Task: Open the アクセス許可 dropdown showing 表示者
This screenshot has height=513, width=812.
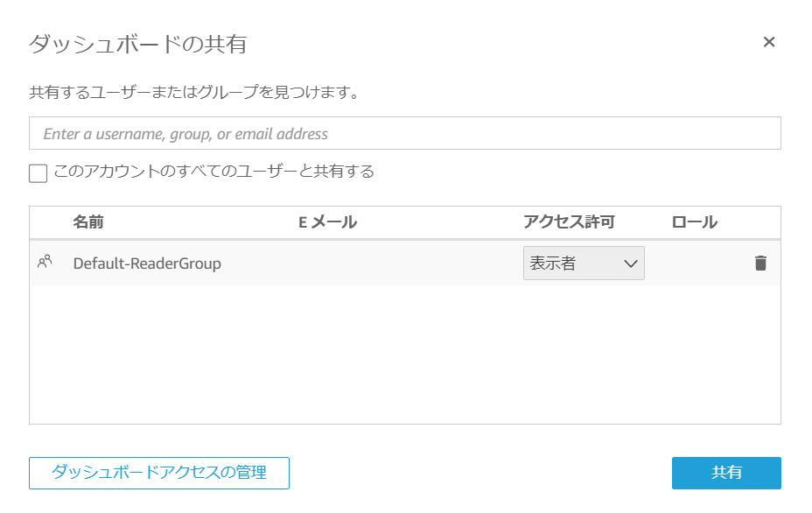Action: pyautogui.click(x=584, y=263)
